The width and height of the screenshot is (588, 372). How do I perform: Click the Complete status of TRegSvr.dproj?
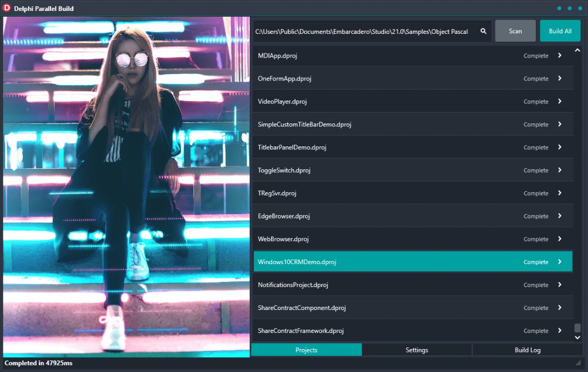(536, 193)
